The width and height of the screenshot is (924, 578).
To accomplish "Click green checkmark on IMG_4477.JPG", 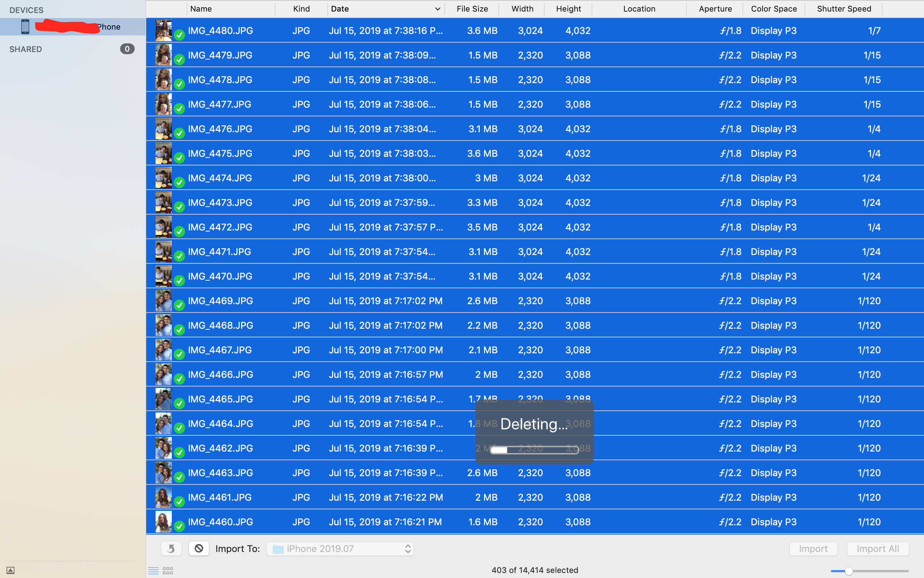I will click(x=179, y=109).
